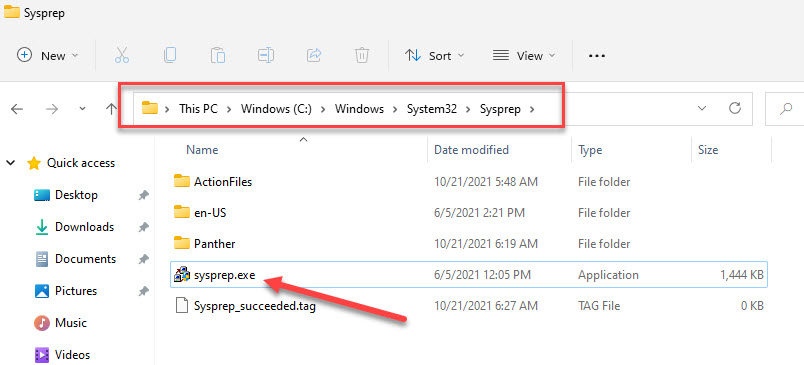Viewport: 804px width, 365px height.
Task: Go up one folder level
Action: coord(111,109)
